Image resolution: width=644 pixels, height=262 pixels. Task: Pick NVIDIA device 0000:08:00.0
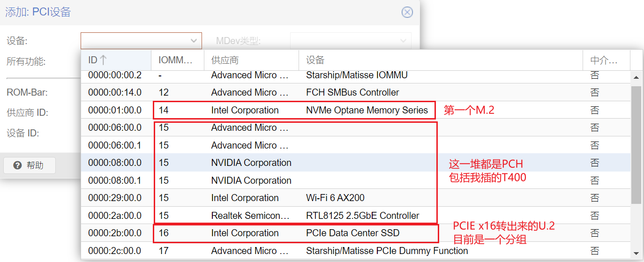(x=356, y=163)
